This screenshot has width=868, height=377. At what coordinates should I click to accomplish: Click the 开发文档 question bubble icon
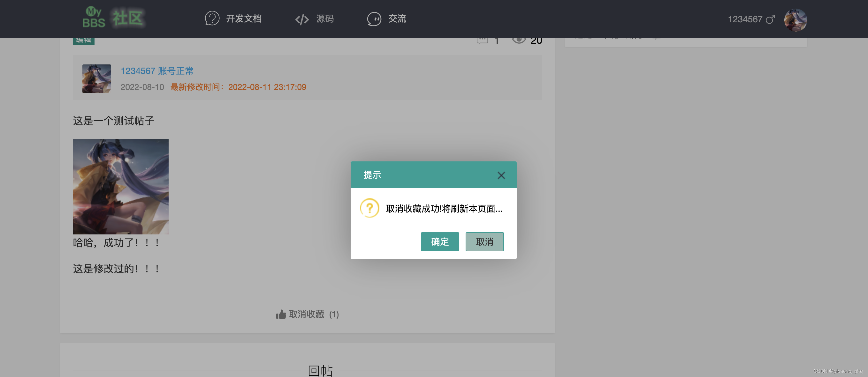212,18
